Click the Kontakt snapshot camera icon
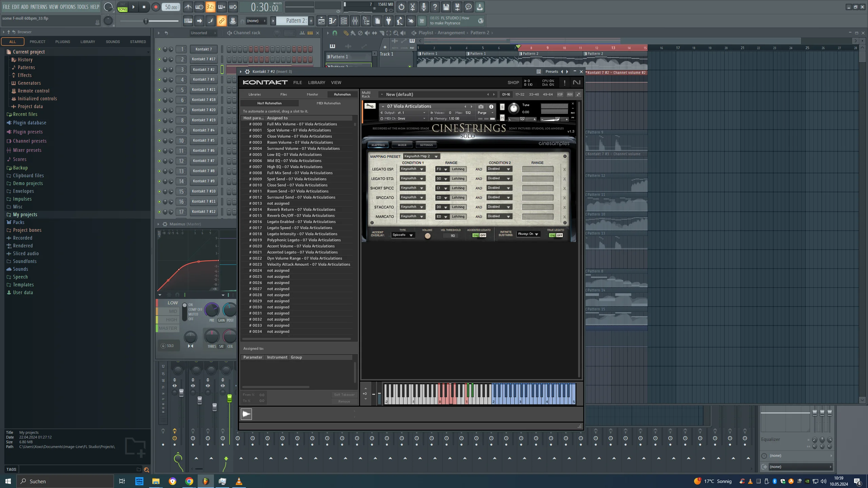 480,106
